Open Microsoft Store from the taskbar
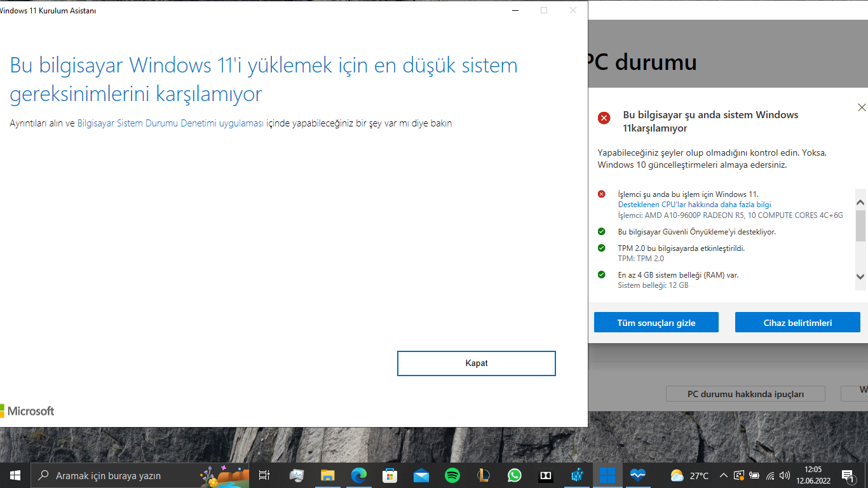 click(390, 475)
